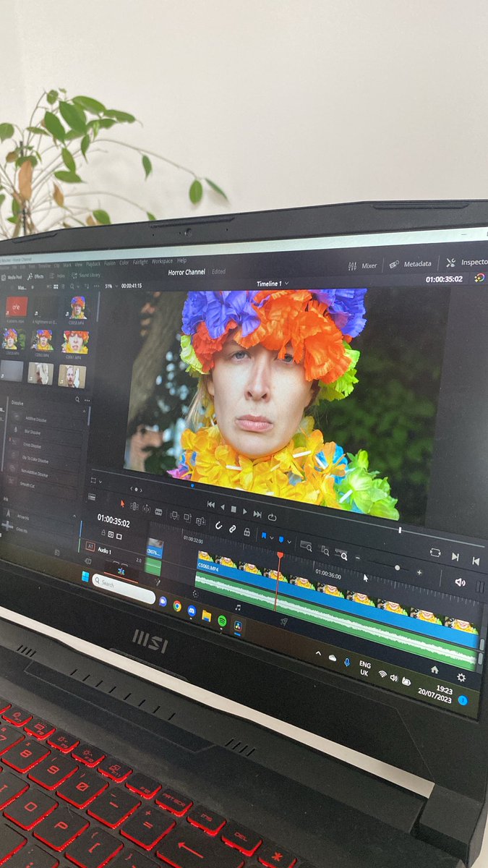Click the timeline zoom out minus button
This screenshot has height=868, width=488.
coord(357,558)
